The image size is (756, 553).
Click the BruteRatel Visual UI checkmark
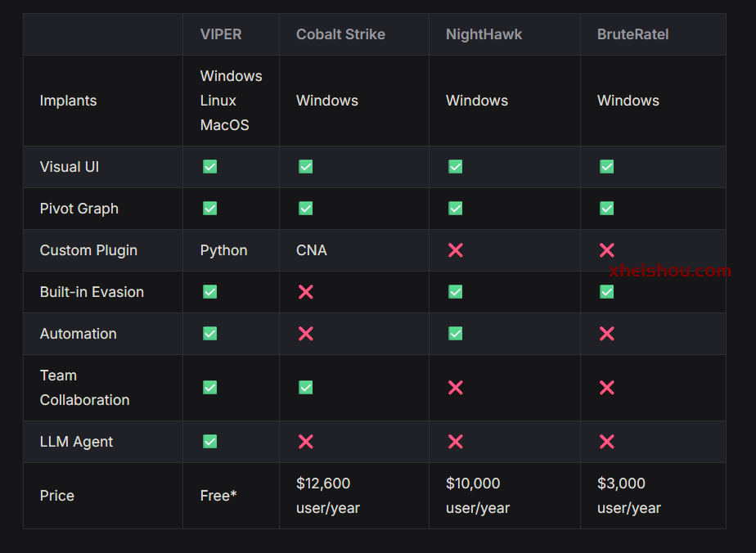click(606, 167)
